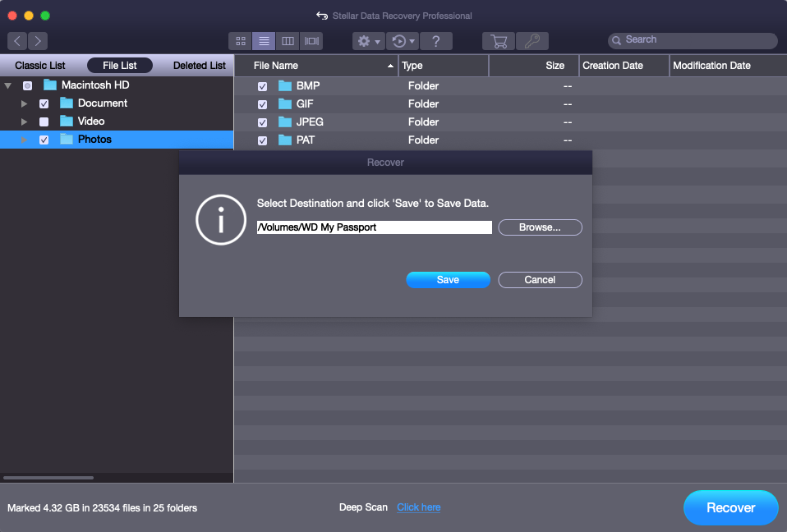
Task: Click the Stellar back arrow logo in title bar
Action: point(322,16)
